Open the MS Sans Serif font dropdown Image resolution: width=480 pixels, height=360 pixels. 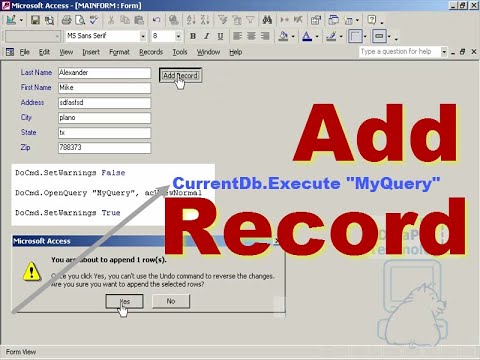(x=143, y=36)
